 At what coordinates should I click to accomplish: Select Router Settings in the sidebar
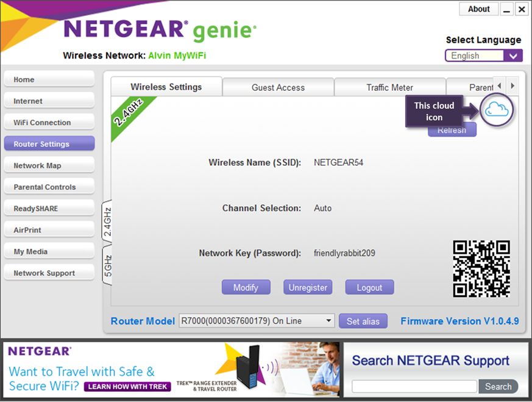click(49, 144)
